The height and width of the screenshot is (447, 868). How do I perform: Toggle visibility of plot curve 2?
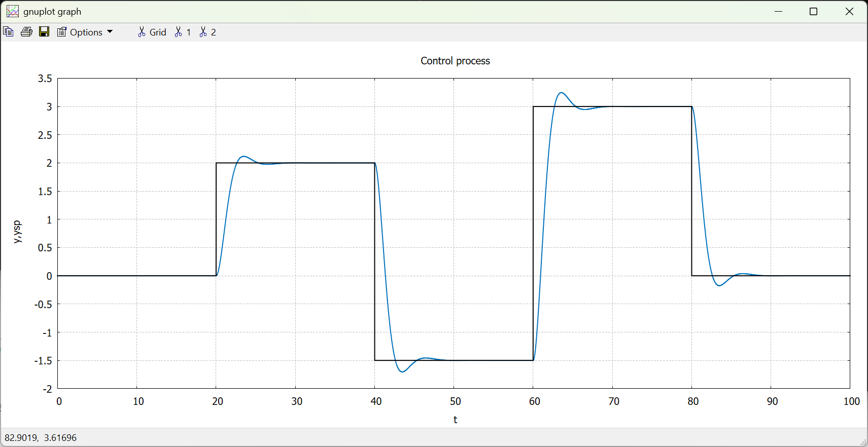207,32
